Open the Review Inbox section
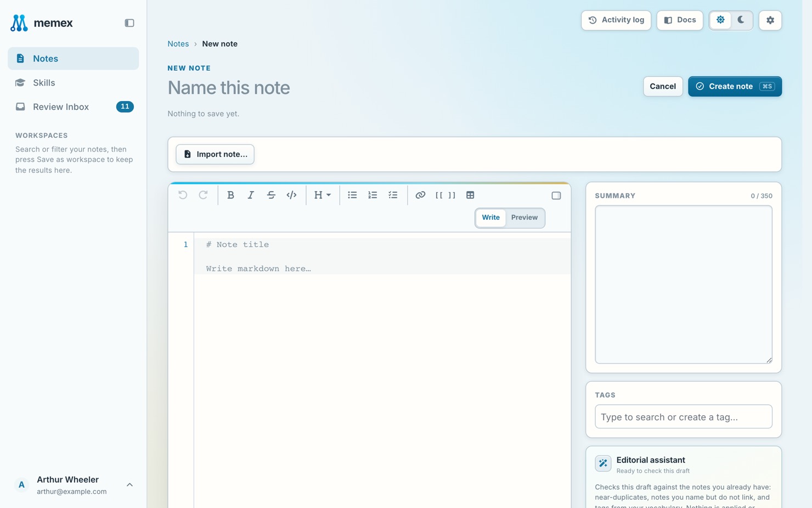812x508 pixels. point(73,107)
